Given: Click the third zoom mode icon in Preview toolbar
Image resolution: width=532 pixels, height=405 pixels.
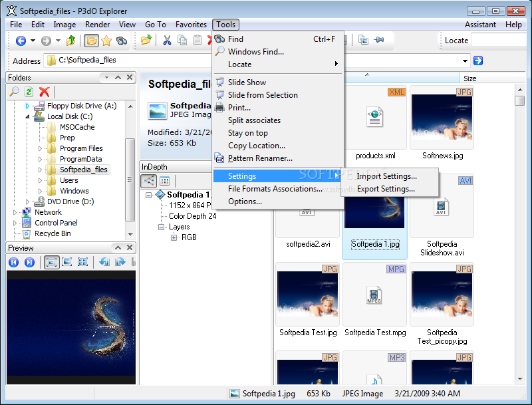Looking at the screenshot, I should pos(82,262).
